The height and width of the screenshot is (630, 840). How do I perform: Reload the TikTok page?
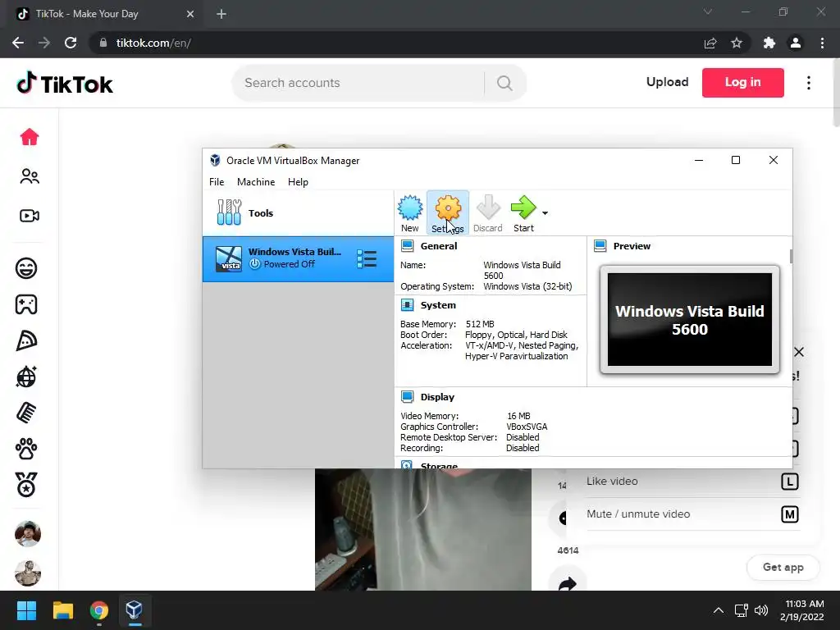pos(71,43)
